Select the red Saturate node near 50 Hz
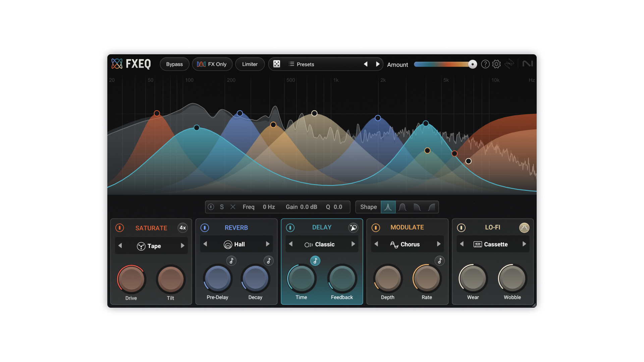The width and height of the screenshot is (644, 362). click(x=157, y=113)
